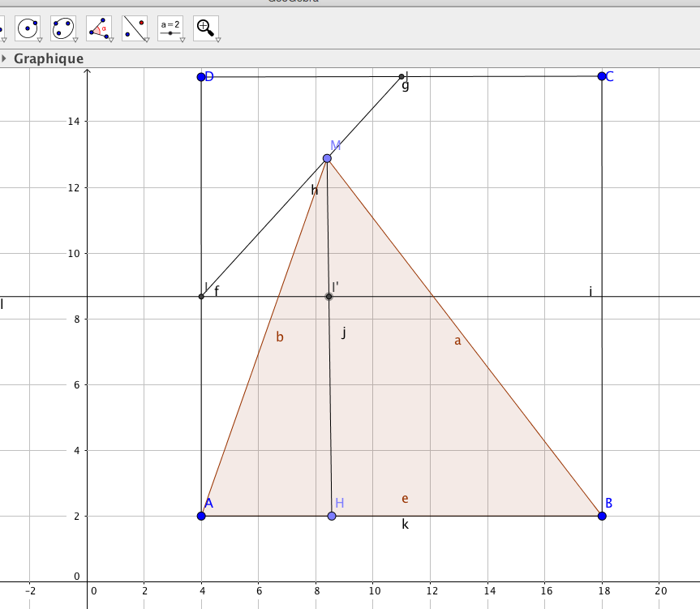Open the Zoom tool's dropdown arrow
This screenshot has width=700, height=609.
[x=217, y=39]
